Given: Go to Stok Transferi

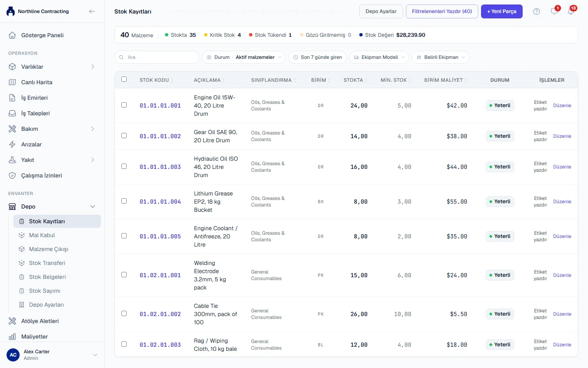Looking at the screenshot, I should pyautogui.click(x=57, y=263).
